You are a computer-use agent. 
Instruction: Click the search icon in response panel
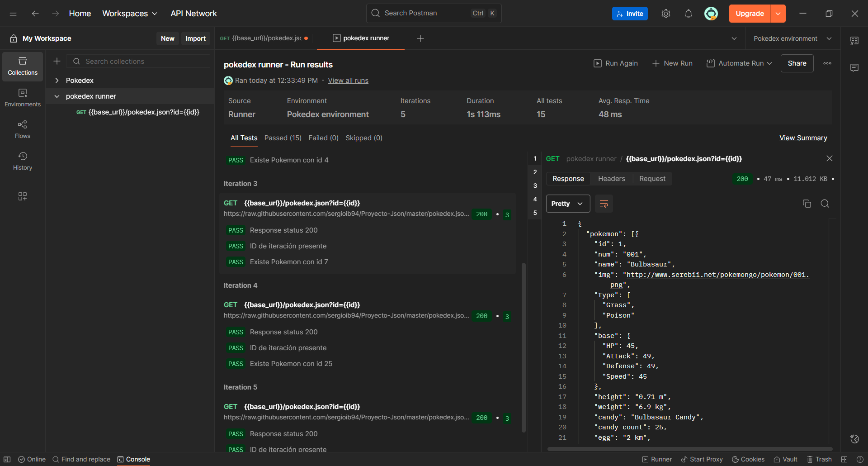[825, 204]
